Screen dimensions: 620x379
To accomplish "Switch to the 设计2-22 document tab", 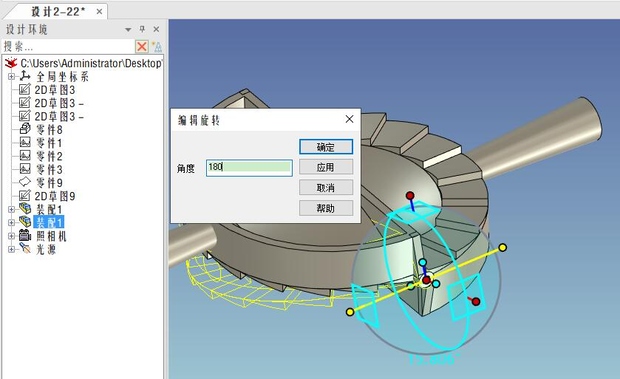I will [x=58, y=11].
